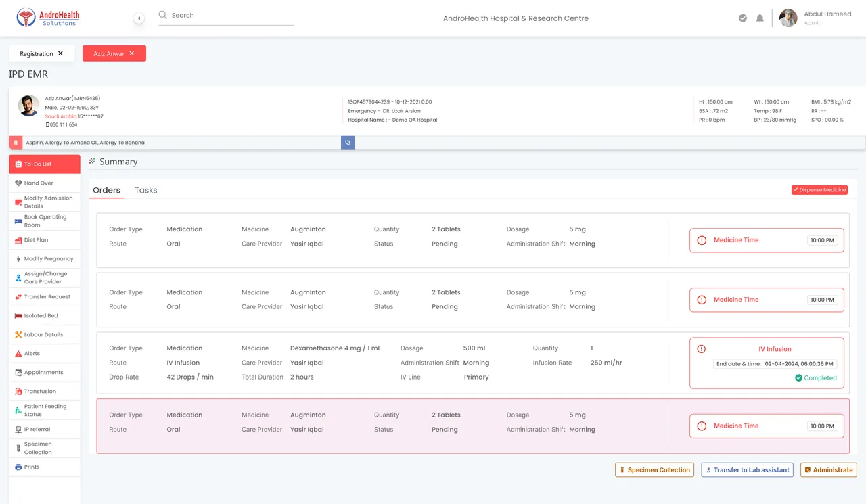This screenshot has height=504, width=866.
Task: Click the '42 Drops / min' drop rate
Action: 190,377
